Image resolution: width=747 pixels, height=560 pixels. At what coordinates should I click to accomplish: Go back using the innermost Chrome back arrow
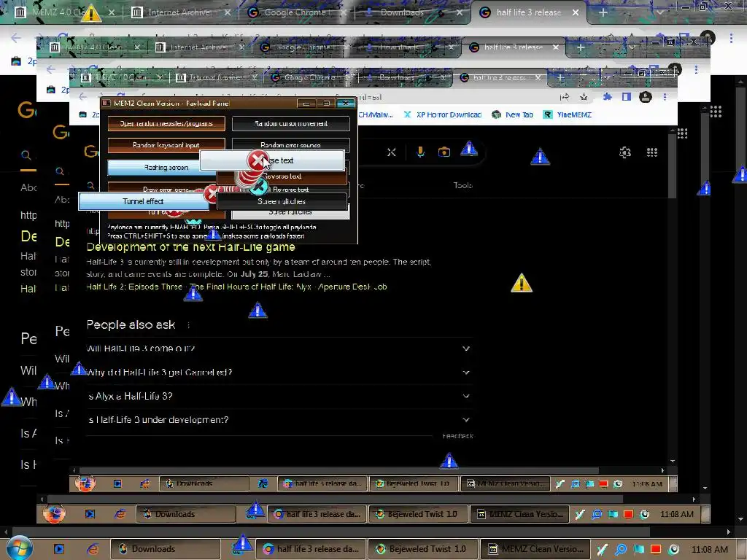[x=83, y=97]
